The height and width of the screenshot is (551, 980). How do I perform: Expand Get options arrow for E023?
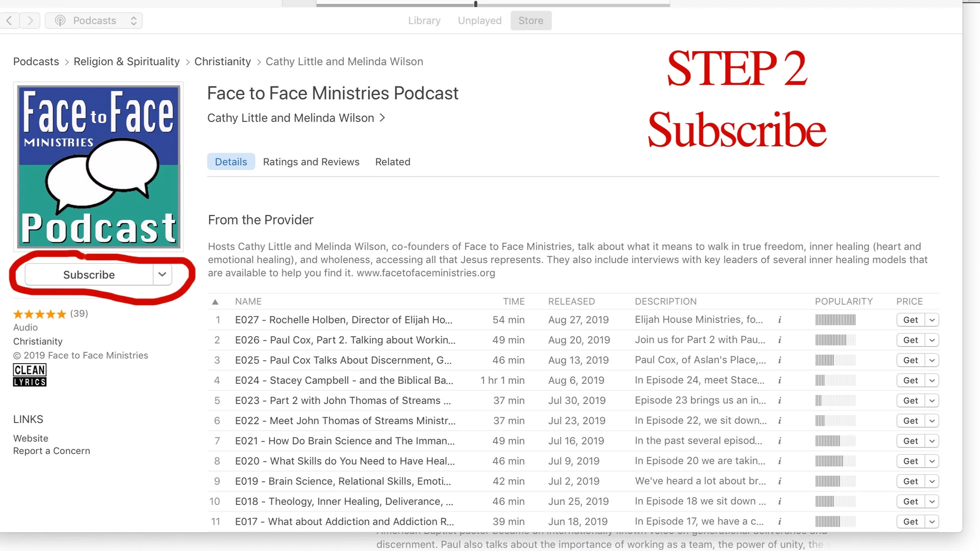tap(932, 400)
